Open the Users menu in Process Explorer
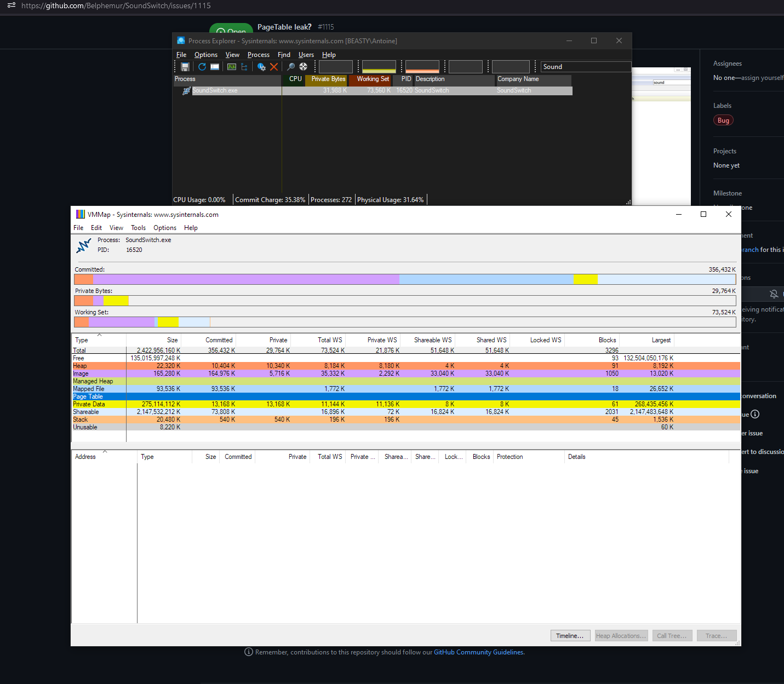784x684 pixels. (x=306, y=54)
